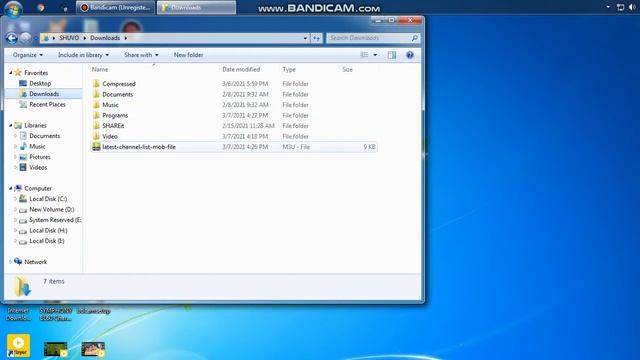Click the Back navigation arrow in Explorer
The width and height of the screenshot is (640, 360).
[12, 38]
